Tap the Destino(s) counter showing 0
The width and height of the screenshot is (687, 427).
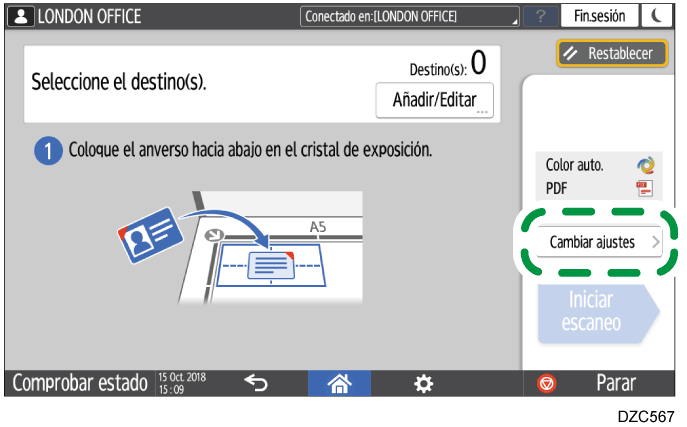[448, 64]
